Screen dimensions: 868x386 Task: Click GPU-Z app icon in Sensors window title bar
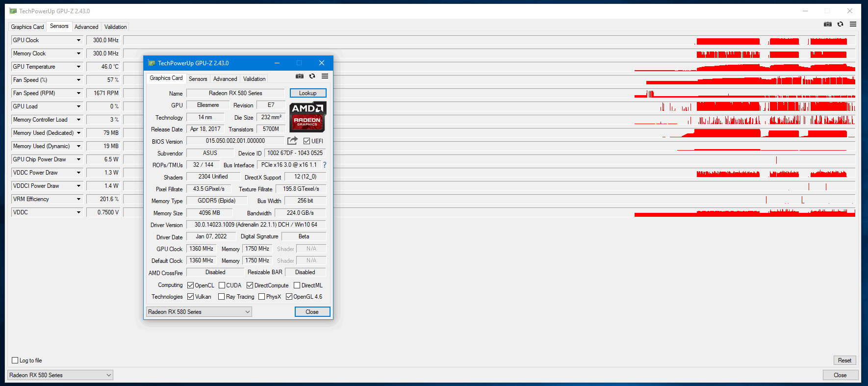[13, 11]
